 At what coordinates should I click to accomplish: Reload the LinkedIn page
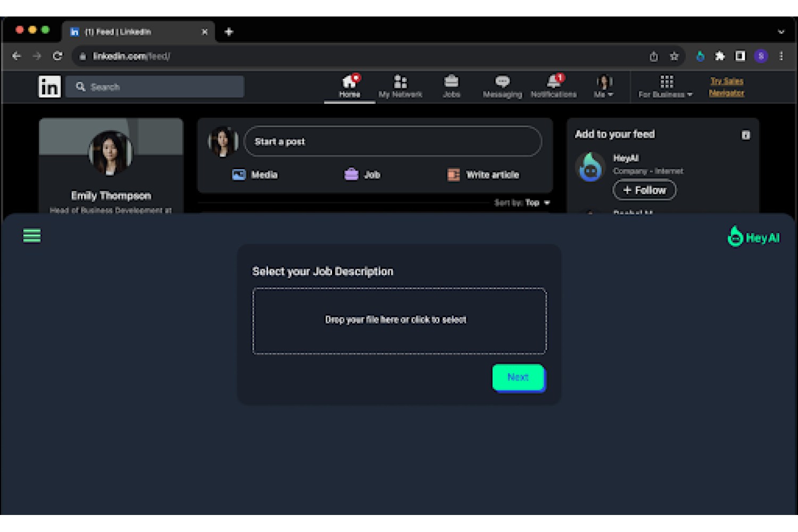coord(57,56)
